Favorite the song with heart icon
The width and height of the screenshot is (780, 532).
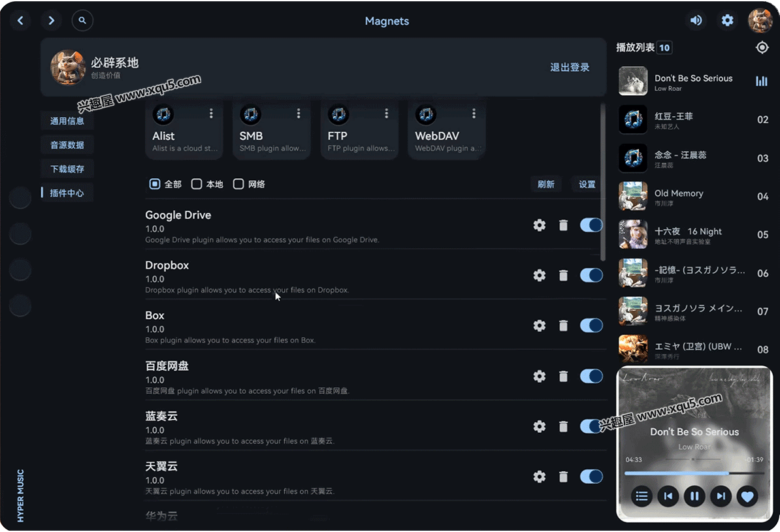coord(747,496)
